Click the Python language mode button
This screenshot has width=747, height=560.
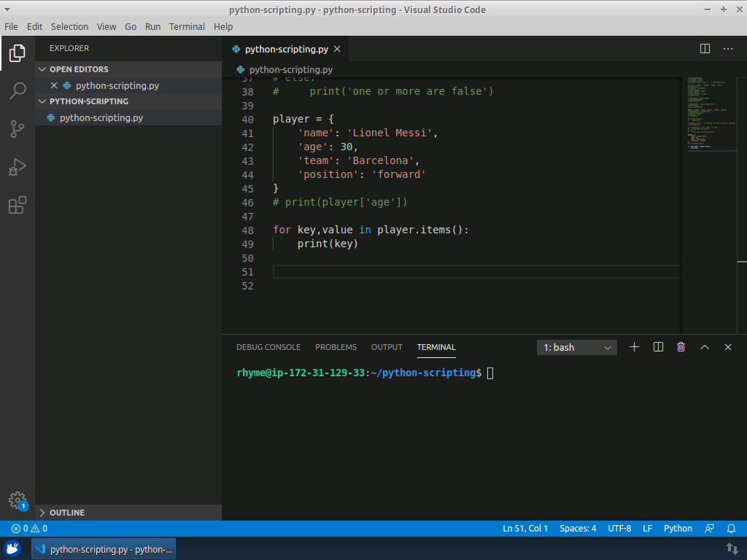tap(678, 529)
